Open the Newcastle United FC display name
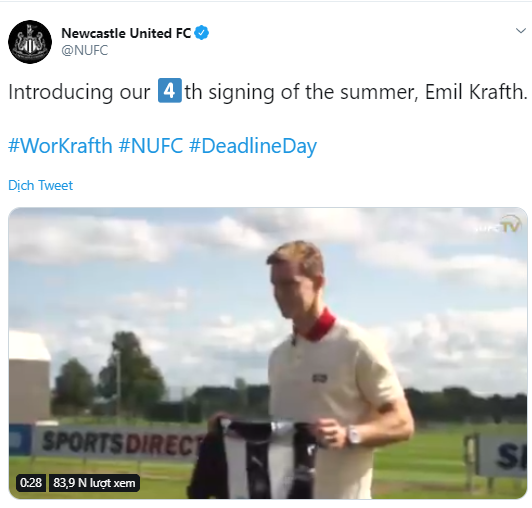Image resolution: width=532 pixels, height=508 pixels. (x=126, y=33)
